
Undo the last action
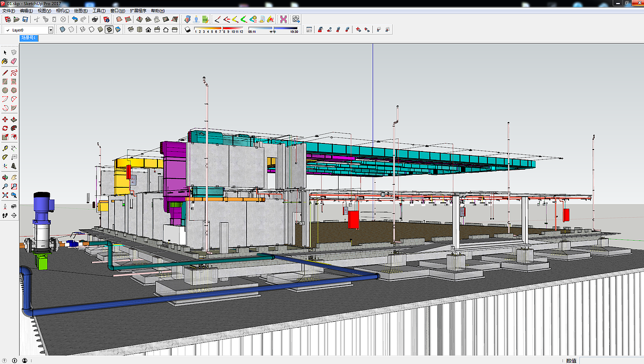pyautogui.click(x=74, y=20)
